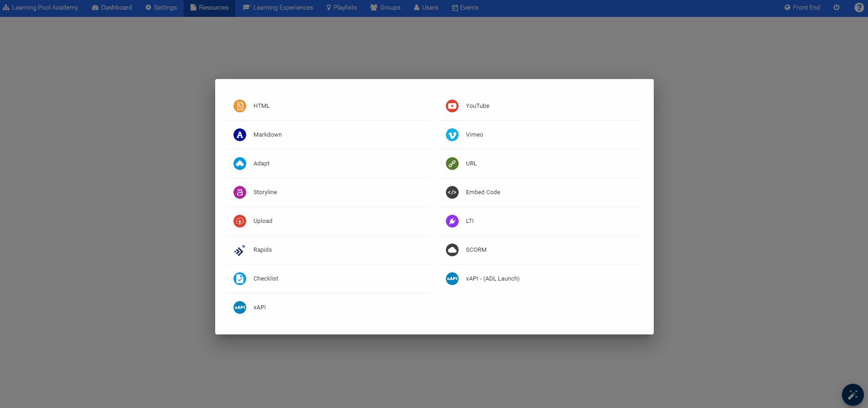Select the Checklist label text

tap(266, 279)
